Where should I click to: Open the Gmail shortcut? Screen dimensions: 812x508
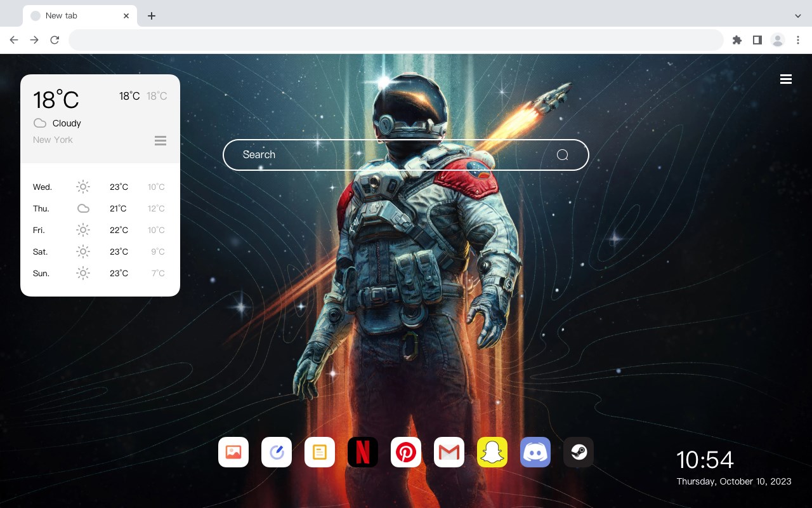tap(449, 452)
